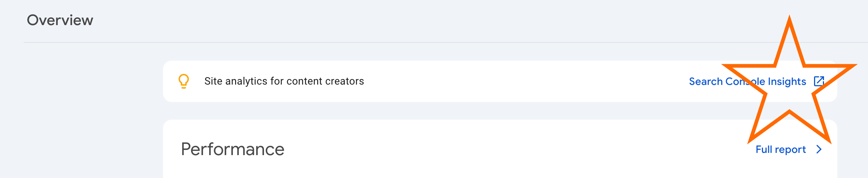Click the chevron arrow next to Full report
Viewport: 868px width, 178px height.
[819, 149]
